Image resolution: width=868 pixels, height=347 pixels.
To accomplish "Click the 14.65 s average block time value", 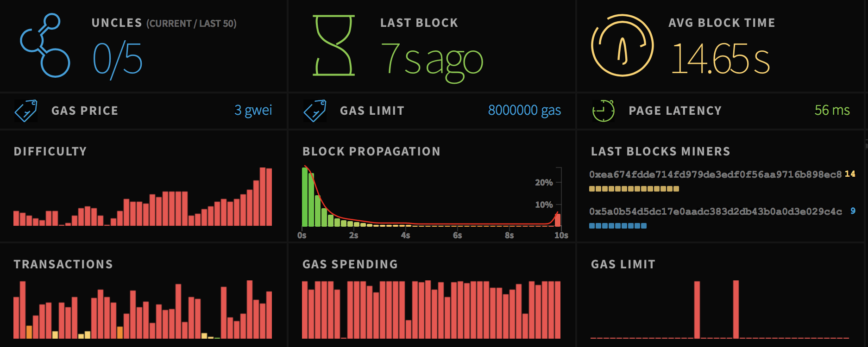I will 721,59.
